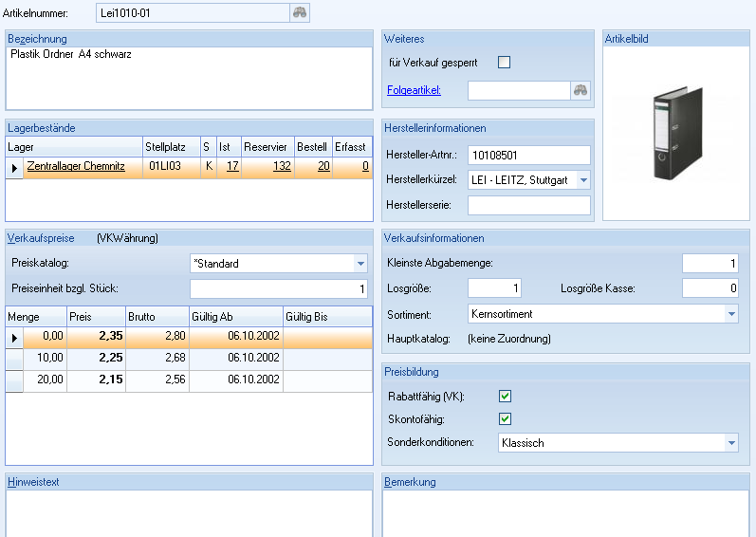Select row marker arrow in Lagerbestände table

(14, 167)
